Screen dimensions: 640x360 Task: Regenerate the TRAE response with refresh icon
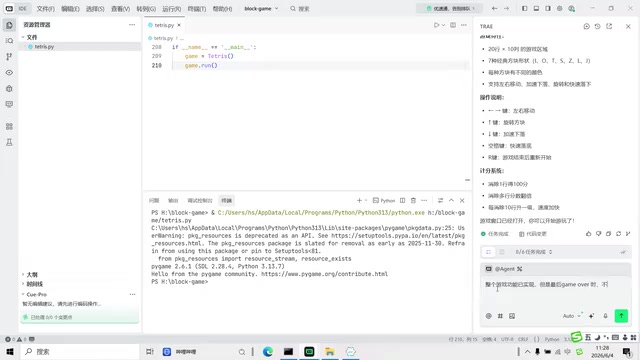618,234
